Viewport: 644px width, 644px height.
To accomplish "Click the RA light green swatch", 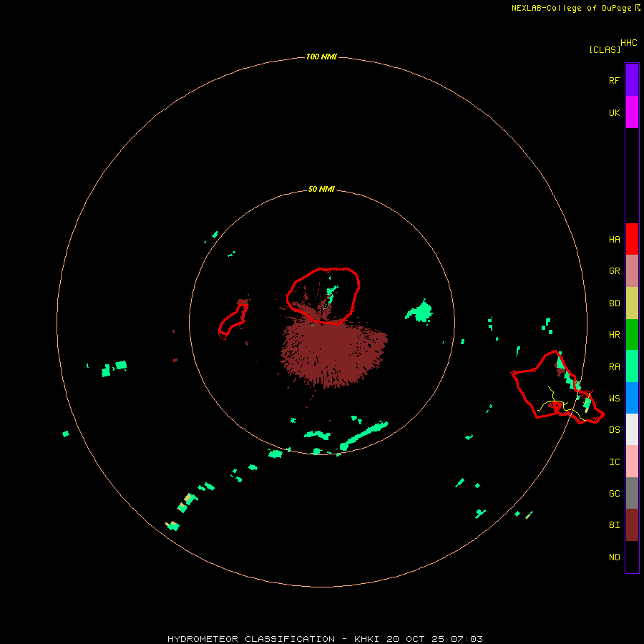I will click(632, 366).
